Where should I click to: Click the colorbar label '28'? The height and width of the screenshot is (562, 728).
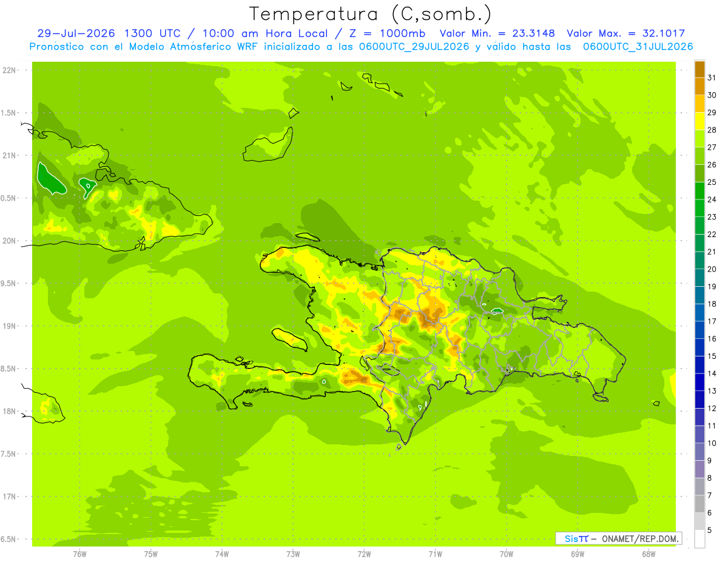pos(712,130)
